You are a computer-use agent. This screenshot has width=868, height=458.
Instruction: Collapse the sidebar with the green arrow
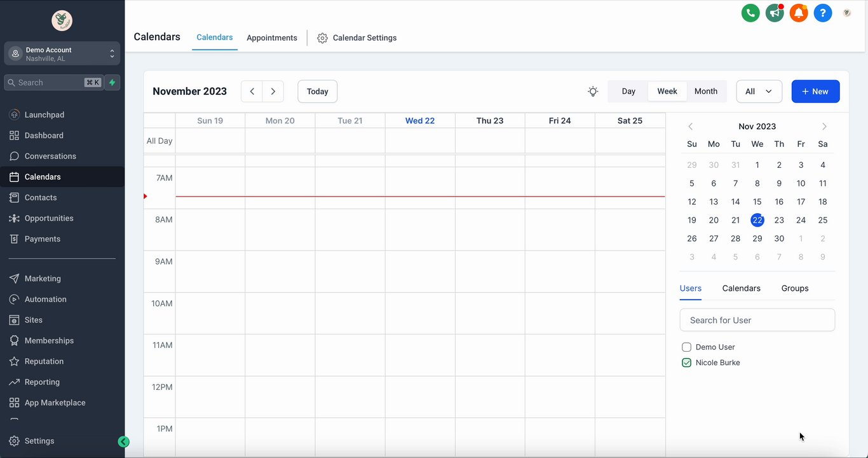(x=124, y=441)
